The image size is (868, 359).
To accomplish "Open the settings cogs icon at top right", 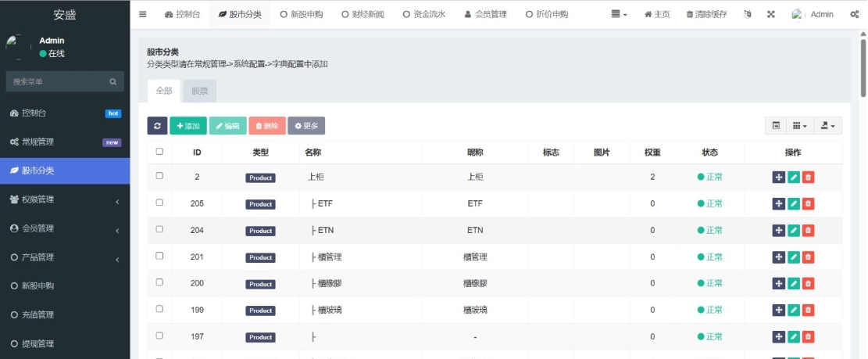I will click(854, 14).
